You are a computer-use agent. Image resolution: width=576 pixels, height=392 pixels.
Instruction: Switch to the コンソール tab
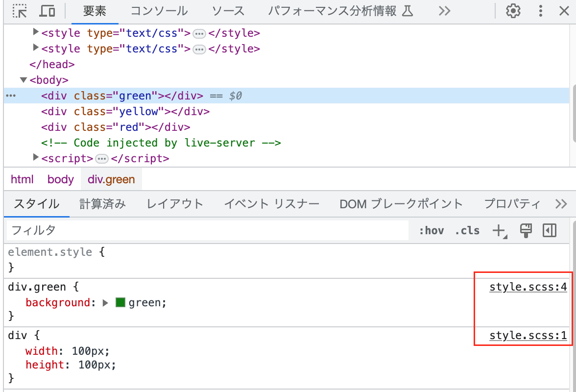click(159, 11)
